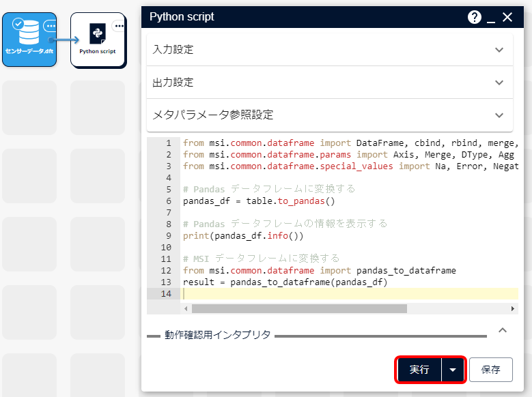Click the 'Python script' panel title

182,16
